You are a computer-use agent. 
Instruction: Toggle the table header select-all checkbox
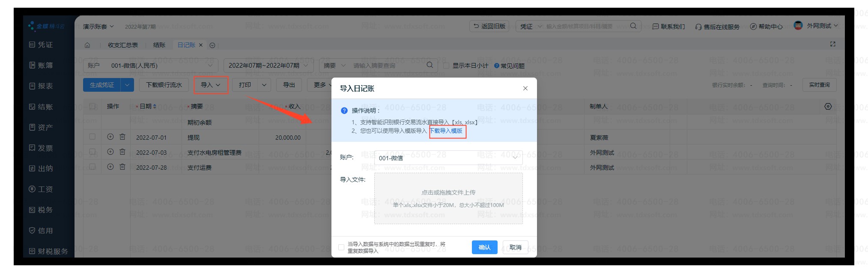point(92,106)
